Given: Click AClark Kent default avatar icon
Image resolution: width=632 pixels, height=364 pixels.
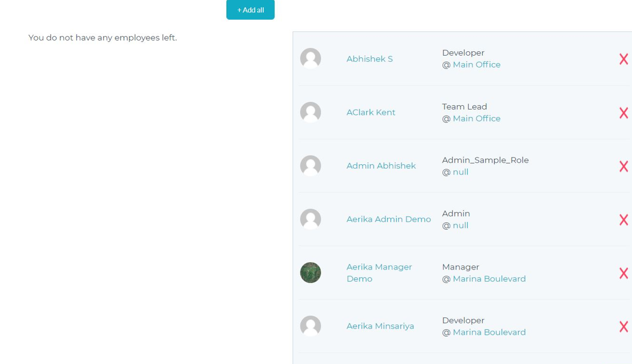Looking at the screenshot, I should tap(310, 112).
